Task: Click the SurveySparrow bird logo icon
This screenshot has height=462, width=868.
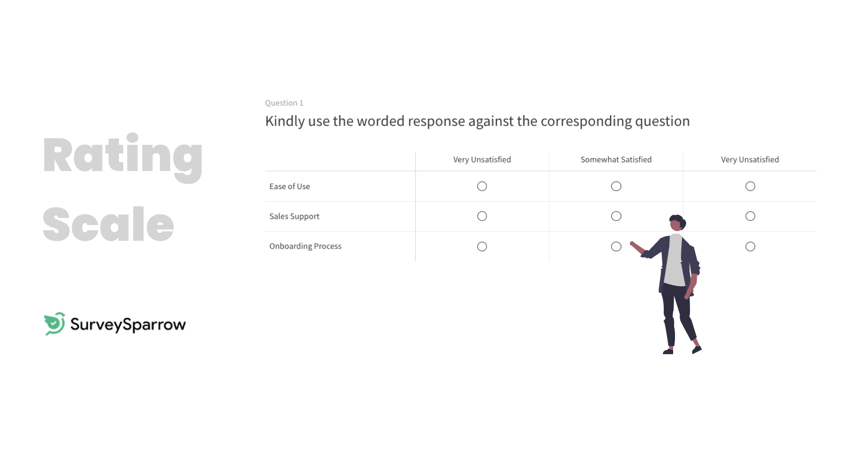Action: (x=53, y=323)
